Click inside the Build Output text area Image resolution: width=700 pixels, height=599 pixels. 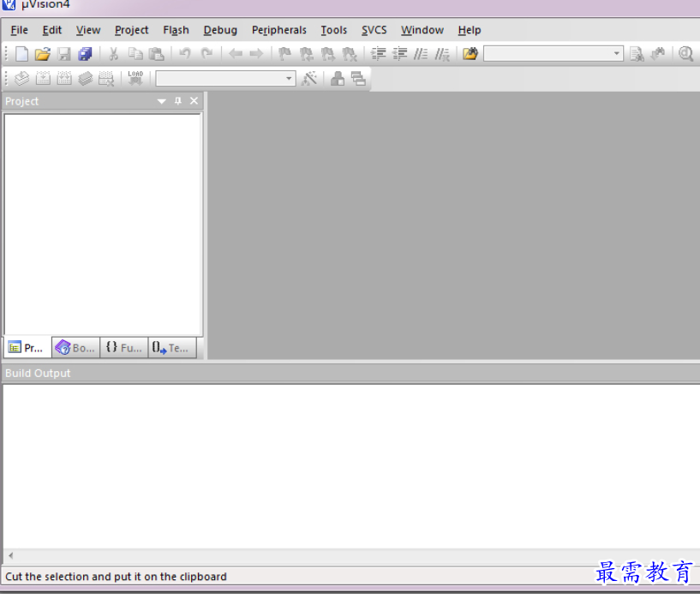(x=351, y=466)
